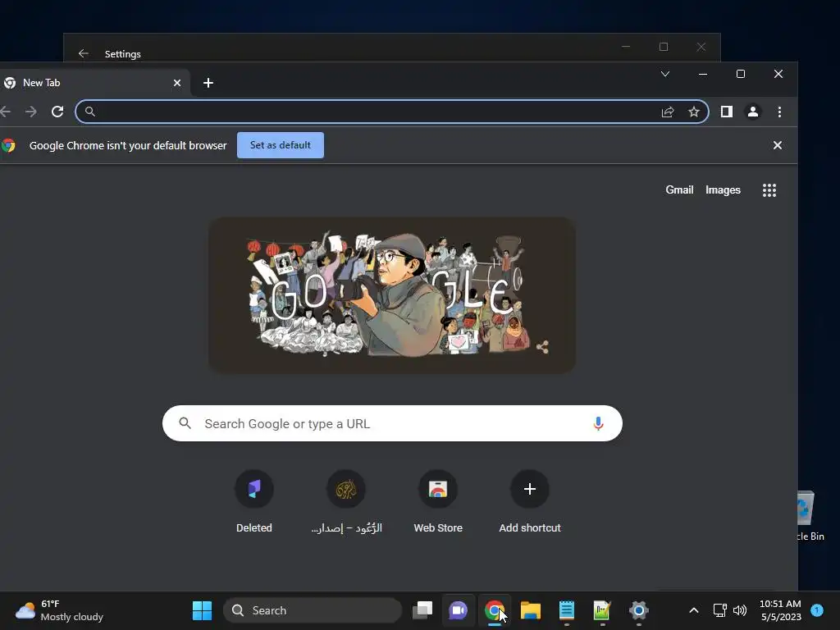840x630 pixels.
Task: Add a new shortcut tile
Action: click(530, 502)
